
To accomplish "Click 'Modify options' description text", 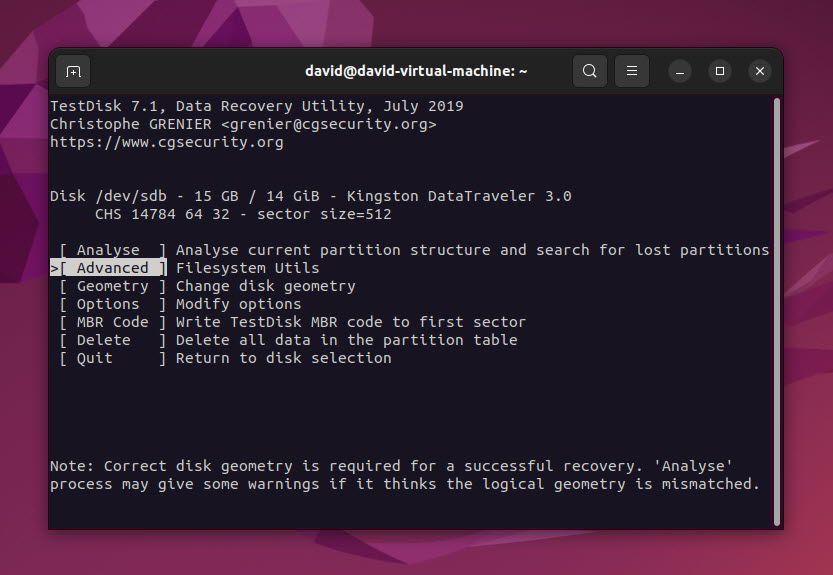I will tap(239, 304).
